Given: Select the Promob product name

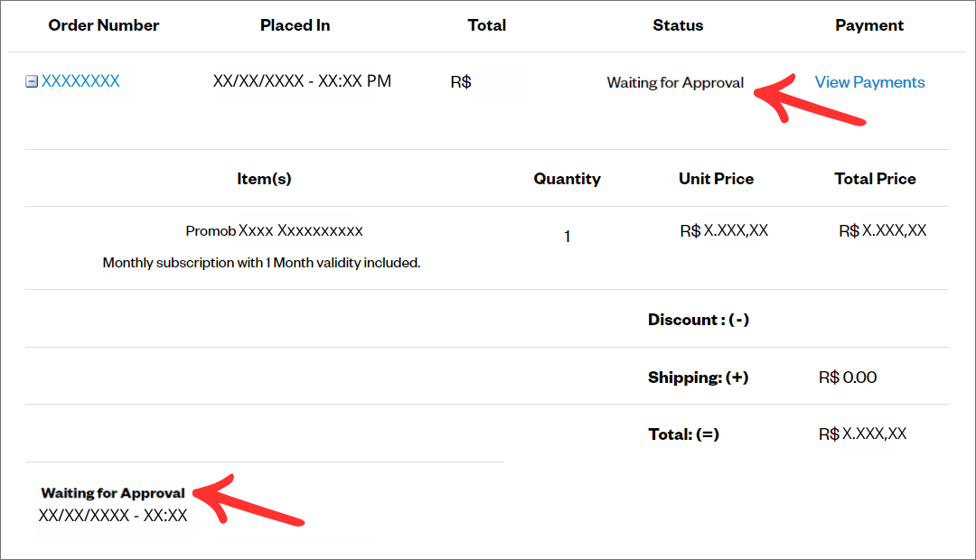Looking at the screenshot, I should (274, 231).
